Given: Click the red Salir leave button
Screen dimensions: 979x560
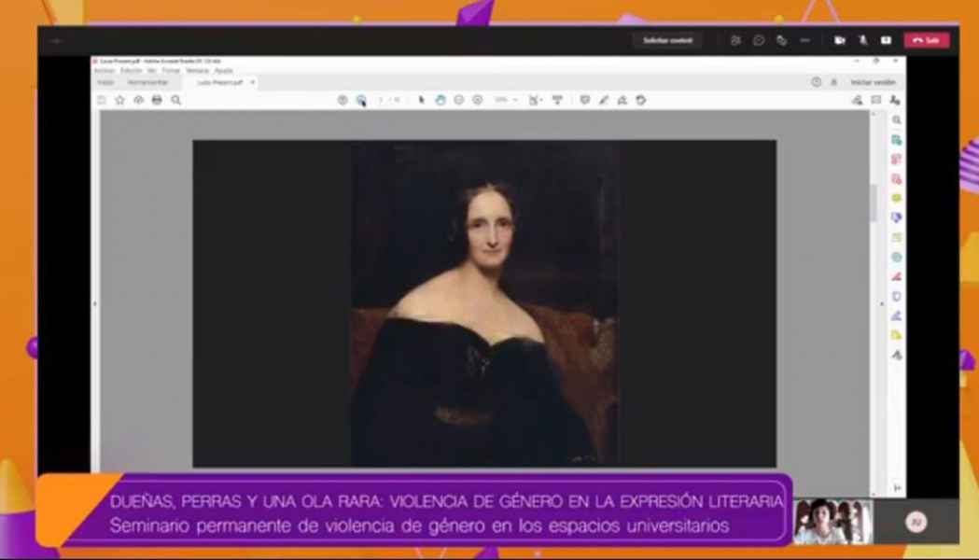Looking at the screenshot, I should coord(926,40).
